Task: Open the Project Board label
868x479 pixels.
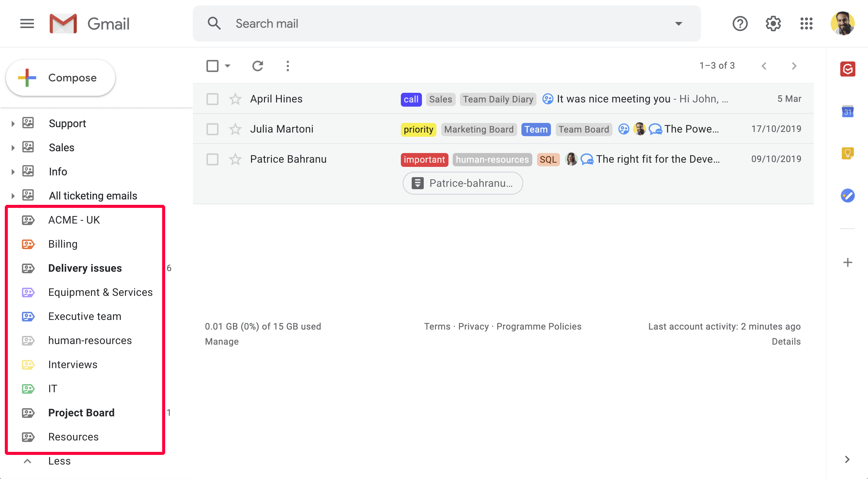Action: click(x=81, y=413)
